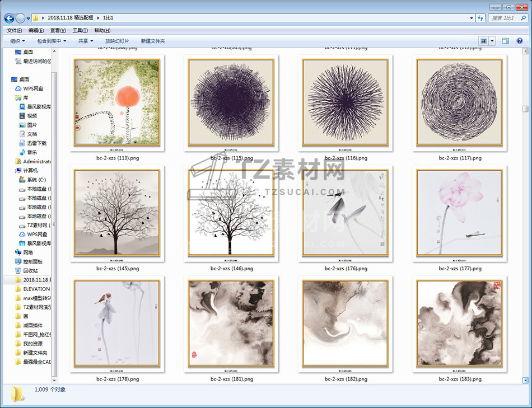Expand the address bar history dropdown arrow
This screenshot has width=532, height=408.
472,18
